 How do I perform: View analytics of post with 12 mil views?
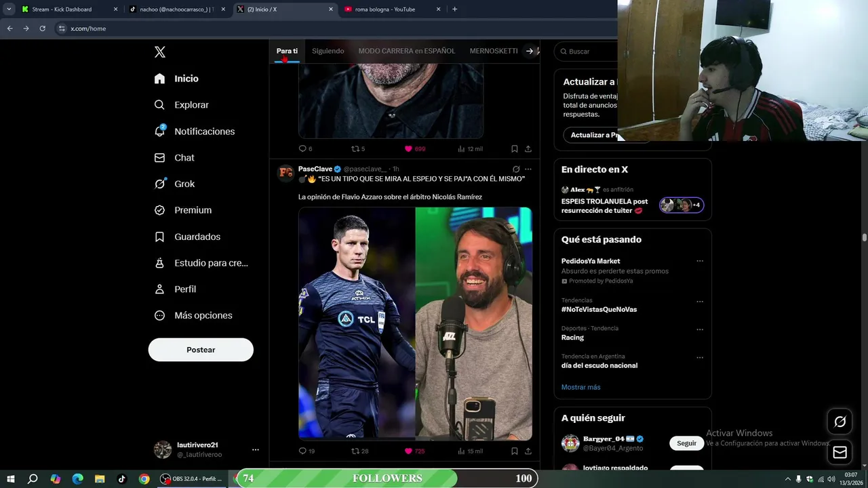click(470, 148)
